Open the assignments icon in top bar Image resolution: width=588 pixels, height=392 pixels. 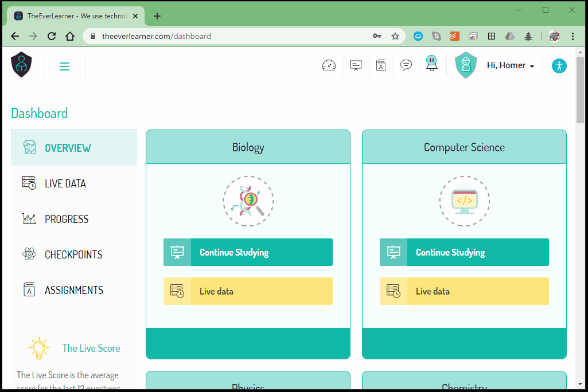click(x=381, y=65)
